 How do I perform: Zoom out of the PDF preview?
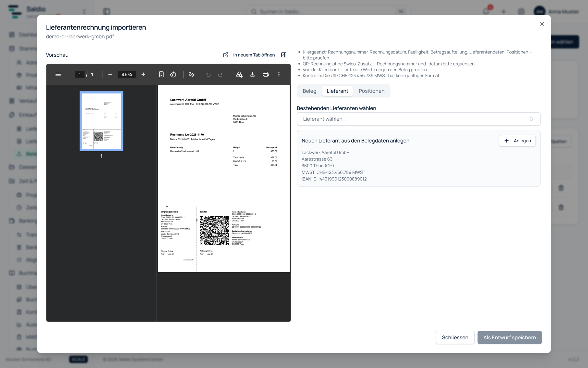click(110, 74)
